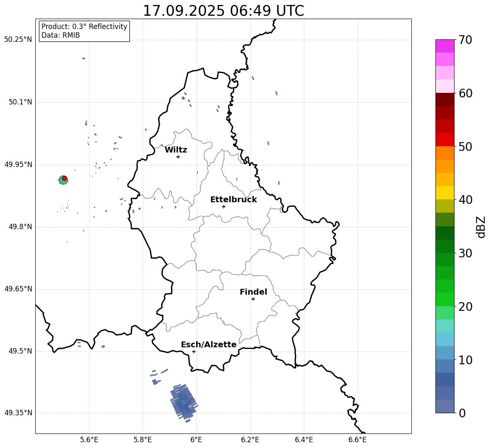
Task: Click the 50.25°N latitude label
Action: coord(18,39)
